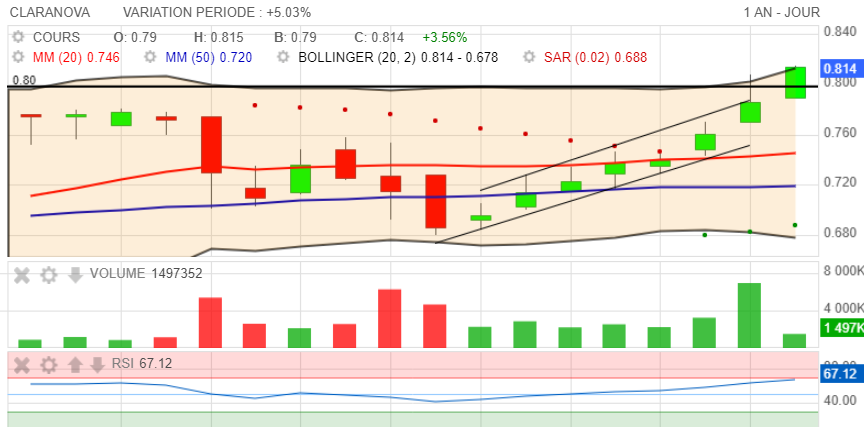Click the blue 0.814 price tag
The height and width of the screenshot is (427, 864).
[840, 69]
